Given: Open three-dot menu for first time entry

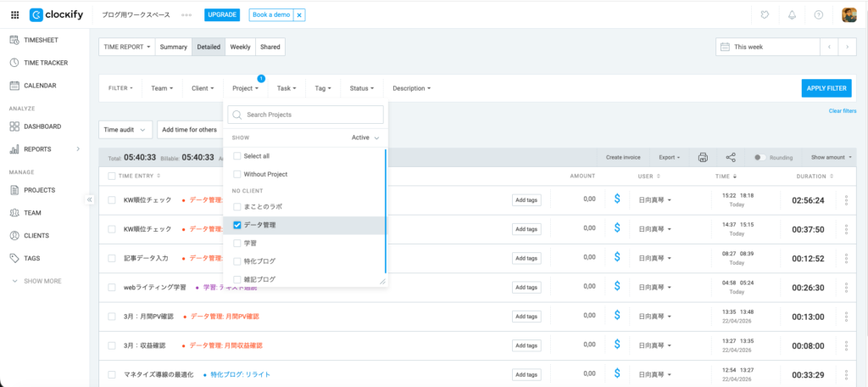Looking at the screenshot, I should click(x=845, y=200).
